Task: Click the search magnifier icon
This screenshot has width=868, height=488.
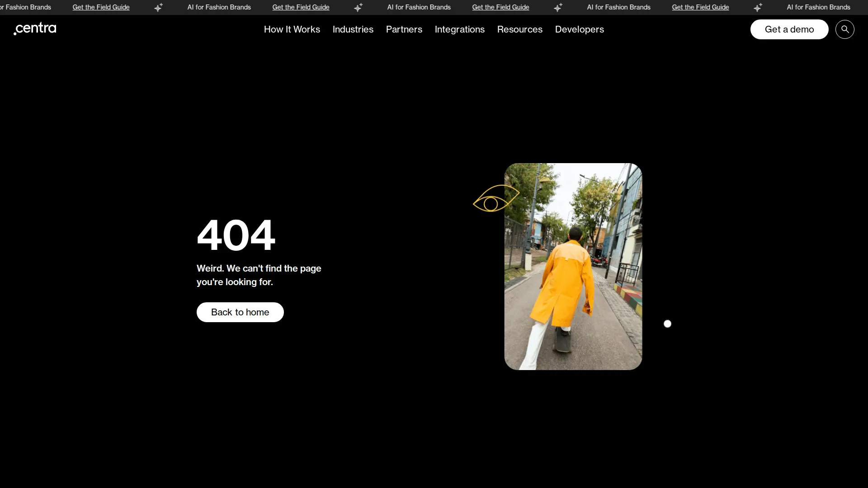Action: (844, 29)
